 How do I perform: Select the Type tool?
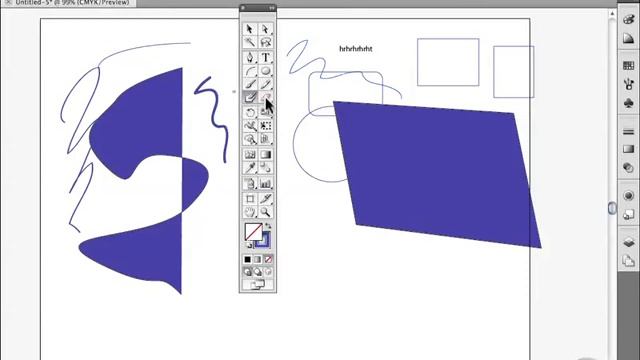265,58
